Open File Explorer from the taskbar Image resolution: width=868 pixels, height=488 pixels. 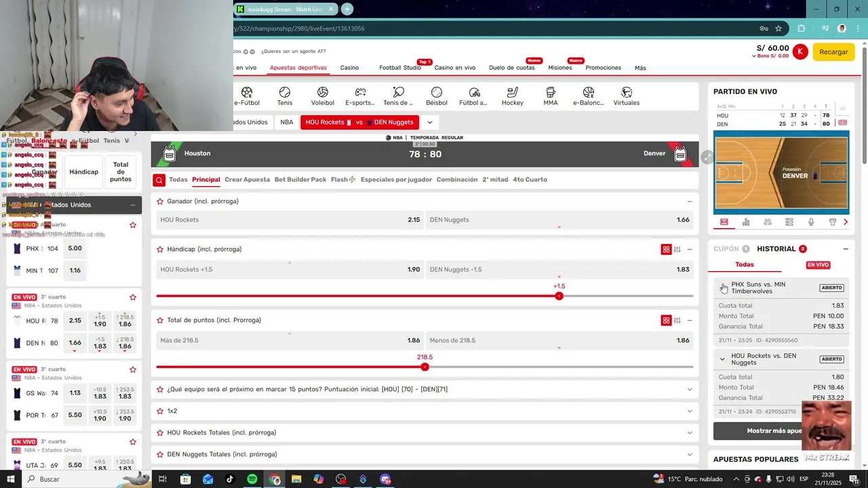[x=296, y=479]
